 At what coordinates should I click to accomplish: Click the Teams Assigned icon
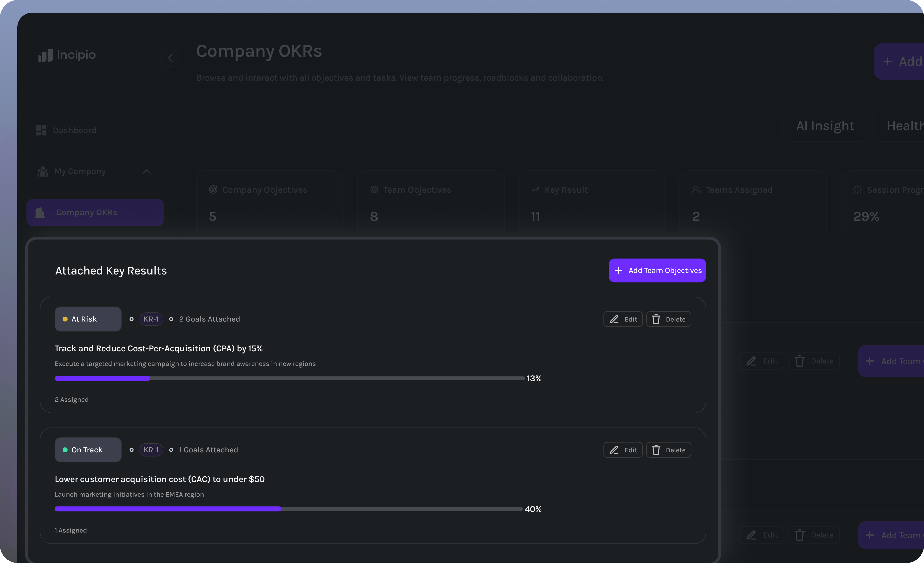(x=697, y=189)
